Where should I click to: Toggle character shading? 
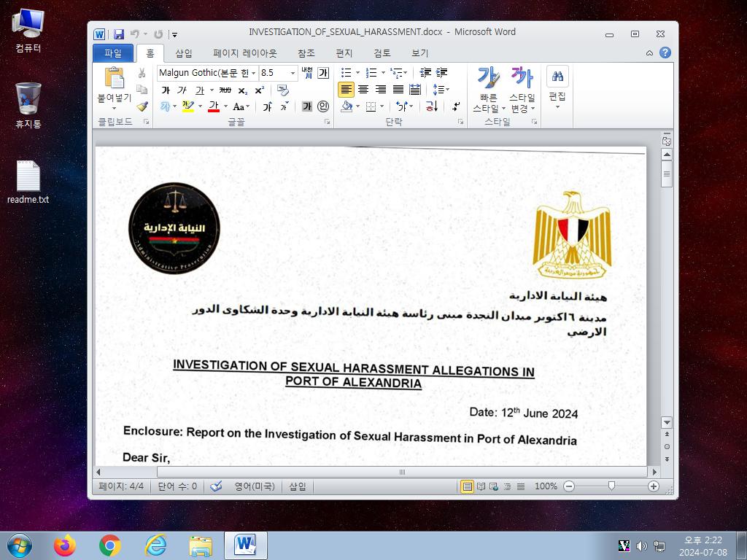[x=307, y=106]
